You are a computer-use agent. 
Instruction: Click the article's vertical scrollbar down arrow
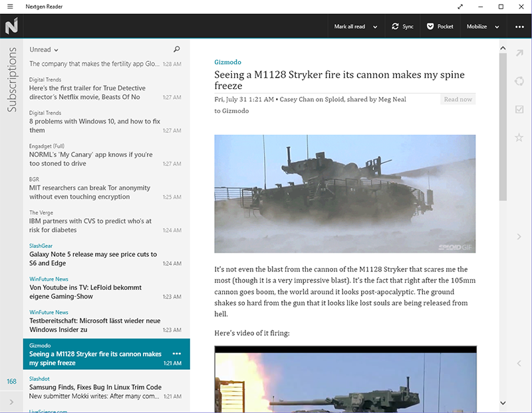pyautogui.click(x=503, y=403)
